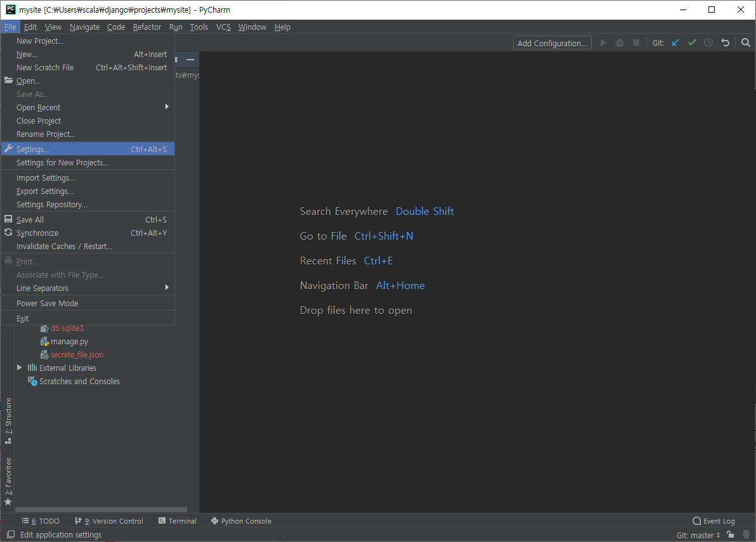Click the Git revert arrow icon
Image resolution: width=756 pixels, height=542 pixels.
click(725, 43)
